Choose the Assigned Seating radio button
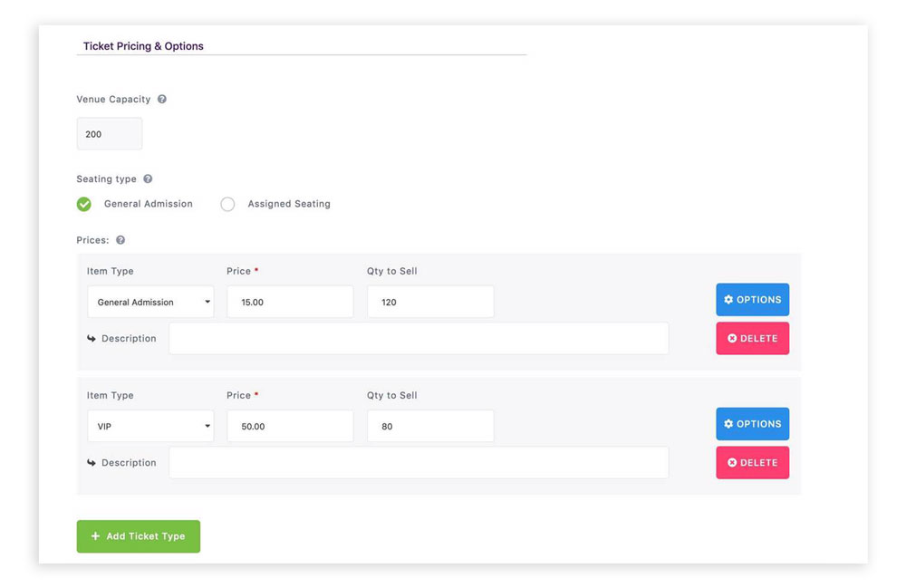This screenshot has width=906, height=588. click(x=227, y=204)
